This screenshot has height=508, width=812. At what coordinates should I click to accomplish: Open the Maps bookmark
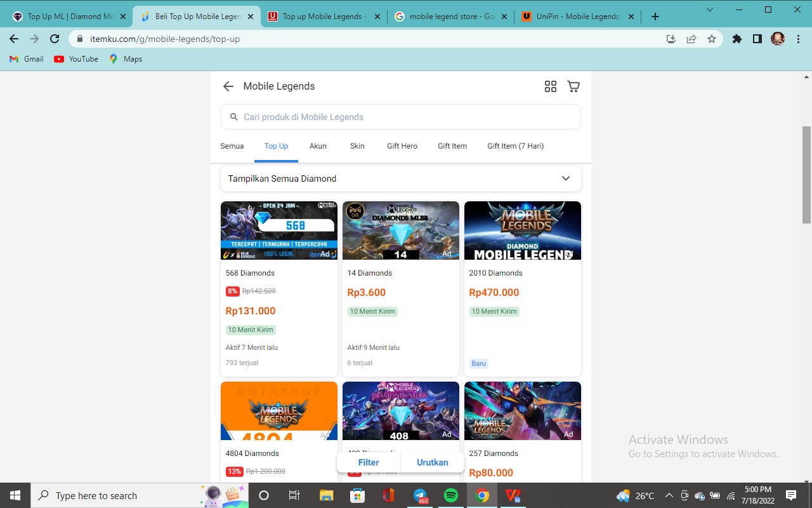(x=126, y=59)
